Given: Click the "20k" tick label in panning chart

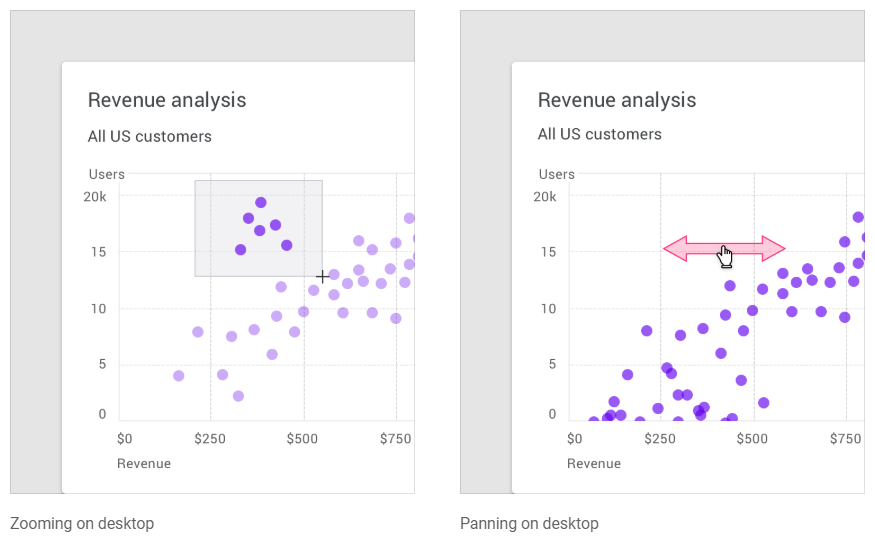Looking at the screenshot, I should (x=545, y=196).
